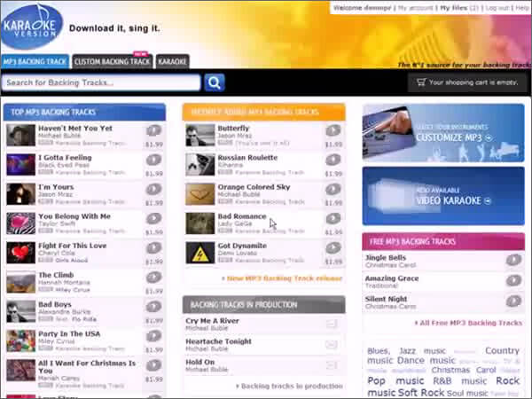The width and height of the screenshot is (532, 399).
Task: Open the Customize MP3 banner
Action: [442, 132]
